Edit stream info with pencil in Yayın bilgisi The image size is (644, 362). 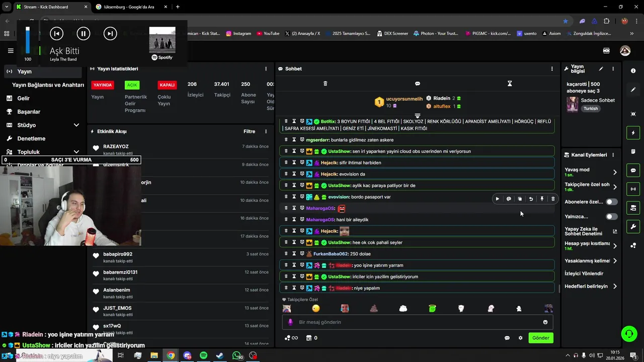click(601, 69)
